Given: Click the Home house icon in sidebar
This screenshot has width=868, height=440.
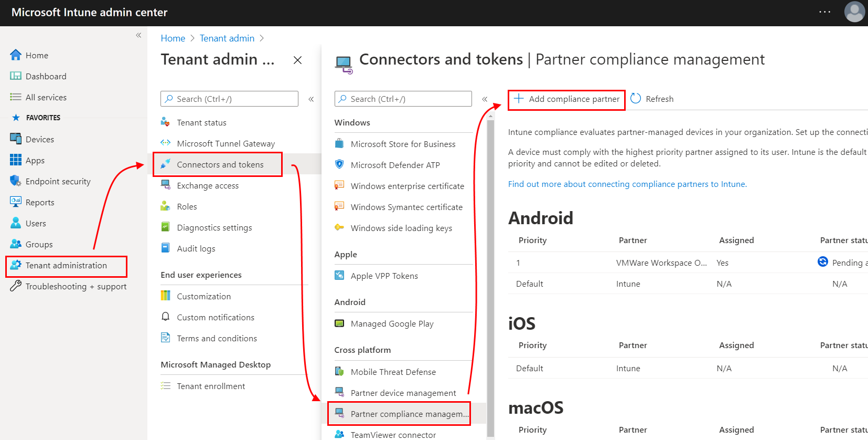Looking at the screenshot, I should [x=16, y=55].
